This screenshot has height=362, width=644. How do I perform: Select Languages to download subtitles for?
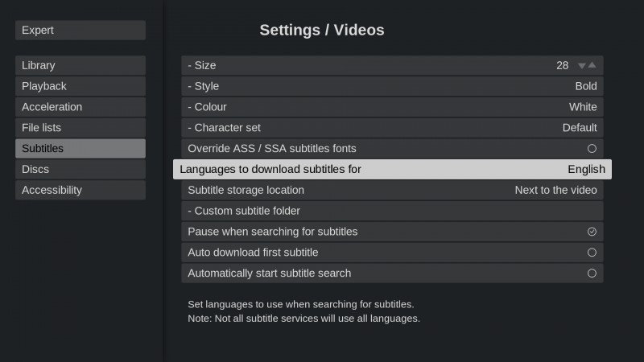(392, 169)
